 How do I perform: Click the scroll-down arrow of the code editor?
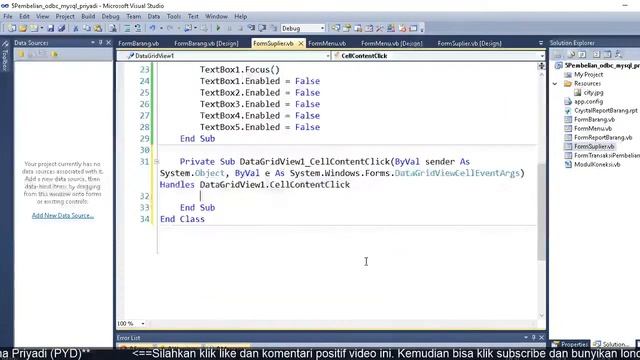pos(542,316)
